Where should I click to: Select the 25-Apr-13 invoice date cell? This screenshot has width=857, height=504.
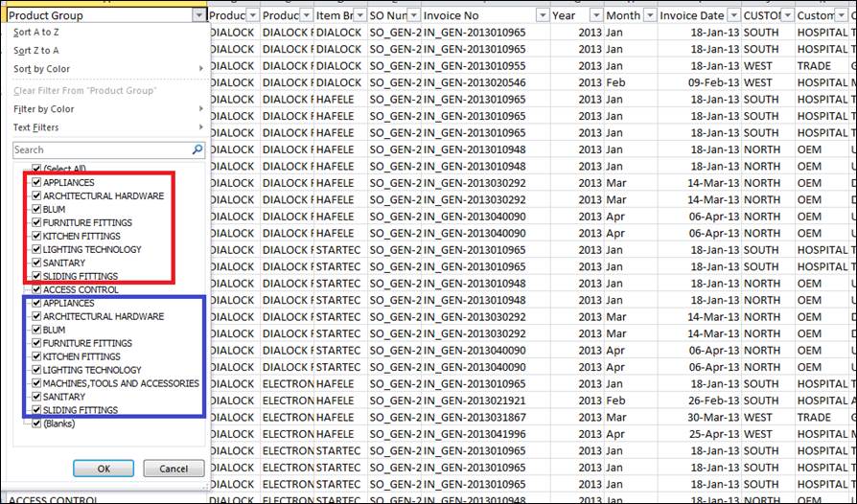pos(700,434)
